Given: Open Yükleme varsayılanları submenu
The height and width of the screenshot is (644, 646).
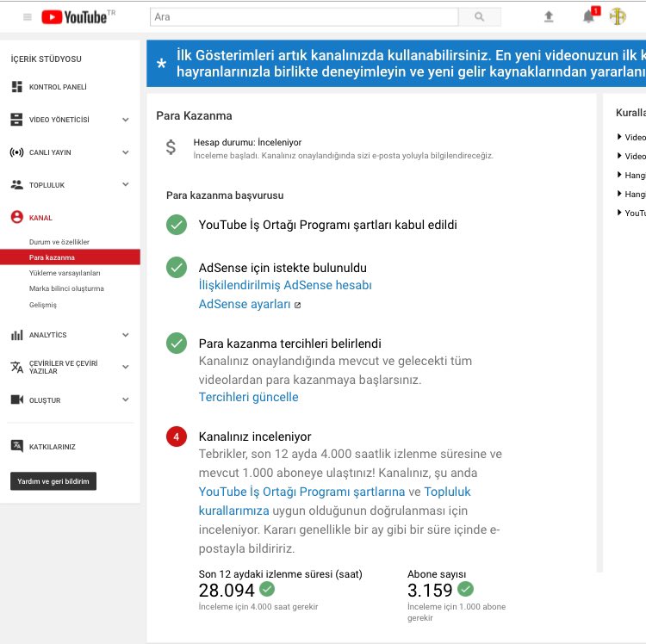Looking at the screenshot, I should click(x=65, y=273).
